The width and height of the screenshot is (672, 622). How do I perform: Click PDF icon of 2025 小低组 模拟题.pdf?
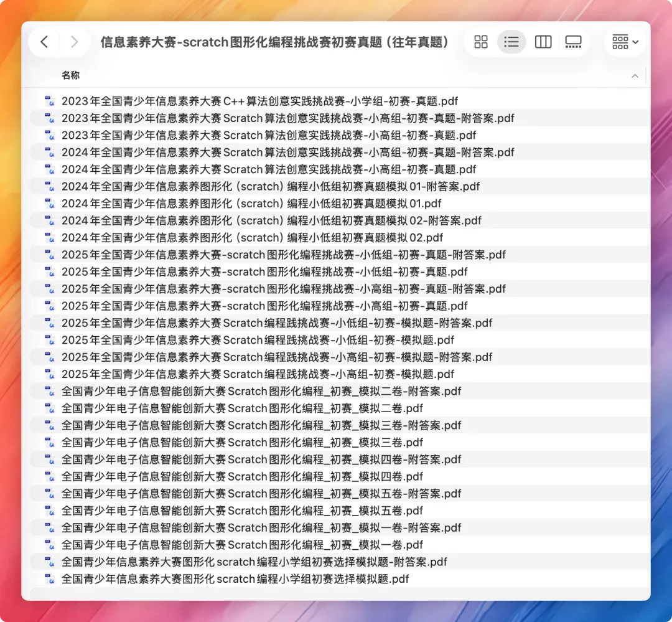(x=50, y=340)
